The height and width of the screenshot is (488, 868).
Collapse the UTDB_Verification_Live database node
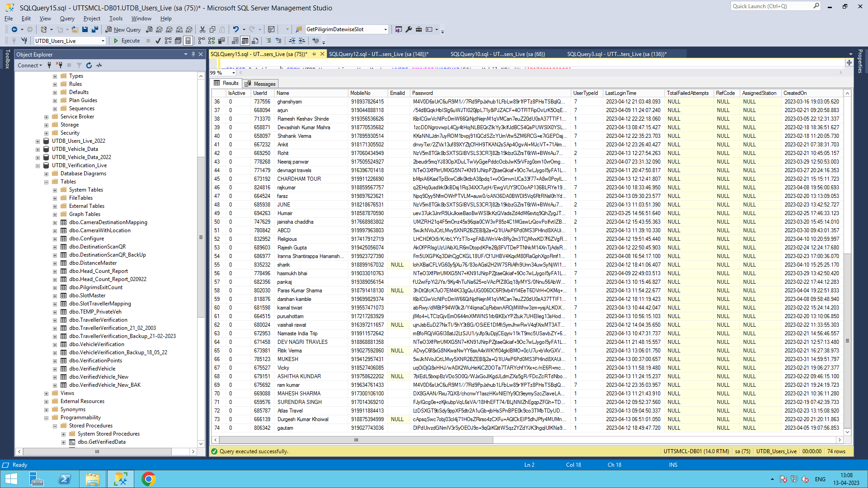pos(38,166)
